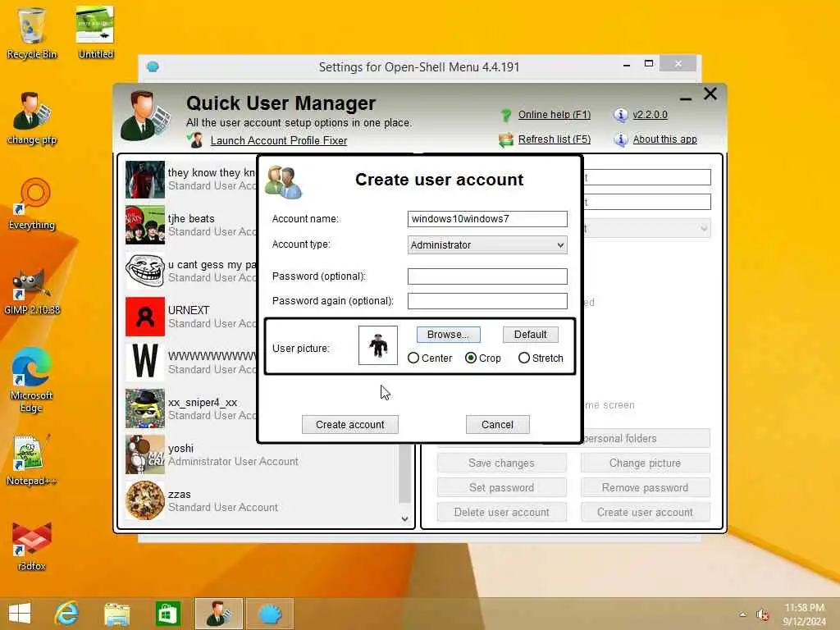Select the yoshi administrator account row
The width and height of the screenshot is (840, 630).
[262, 454]
